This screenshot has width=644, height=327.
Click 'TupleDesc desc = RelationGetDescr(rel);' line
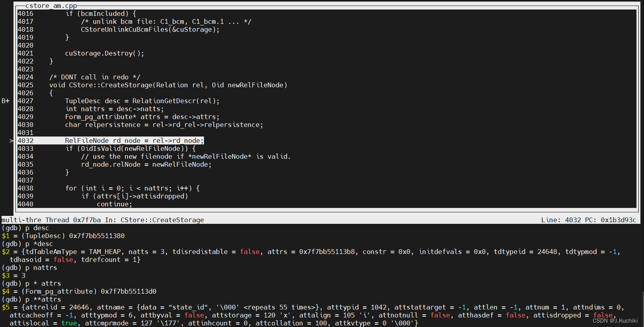pos(142,101)
